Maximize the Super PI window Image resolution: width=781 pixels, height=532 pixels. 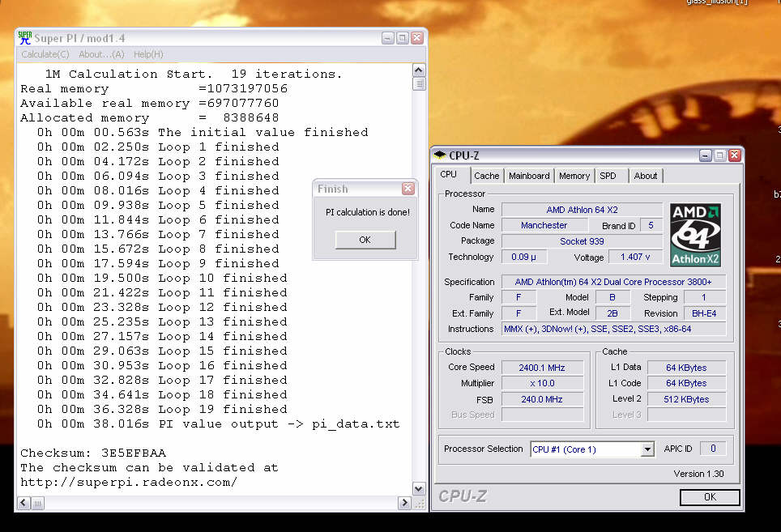coord(403,38)
